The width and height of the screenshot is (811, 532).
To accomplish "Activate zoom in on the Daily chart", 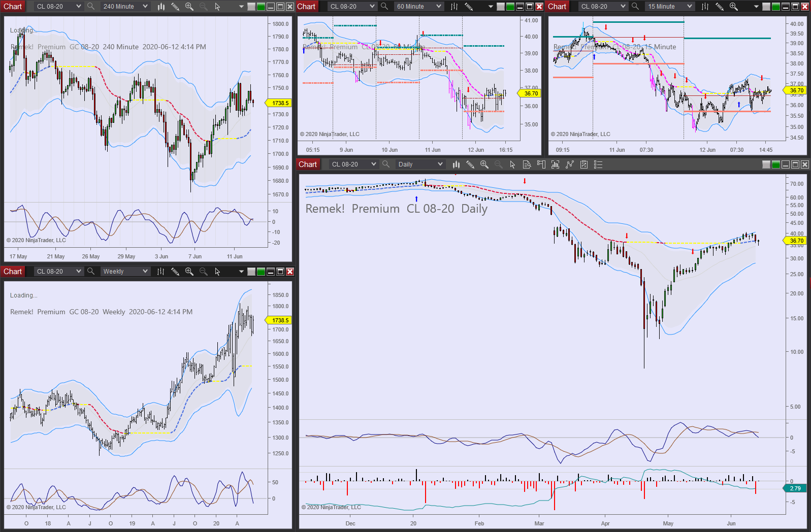I will point(484,164).
